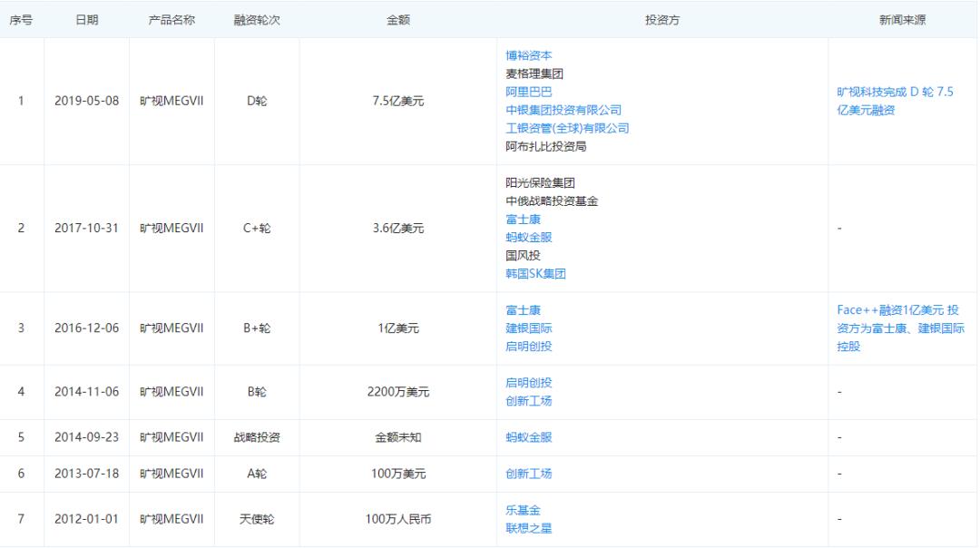The image size is (980, 548).
Task: Select the A轮 round cell
Action: [x=256, y=474]
